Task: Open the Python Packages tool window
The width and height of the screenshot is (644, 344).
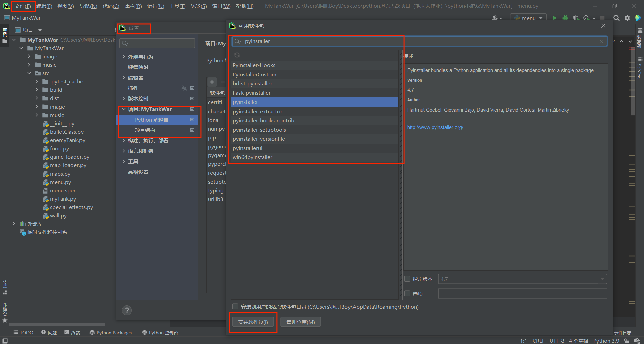Action: pyautogui.click(x=111, y=332)
